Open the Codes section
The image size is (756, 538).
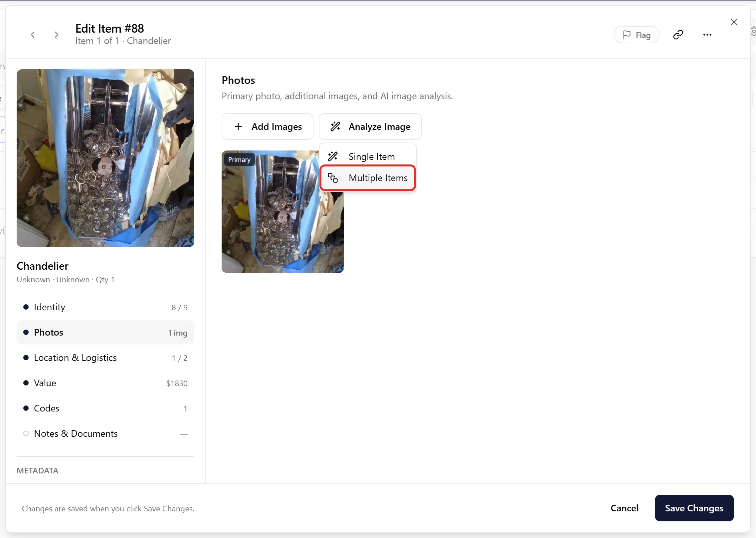105,408
